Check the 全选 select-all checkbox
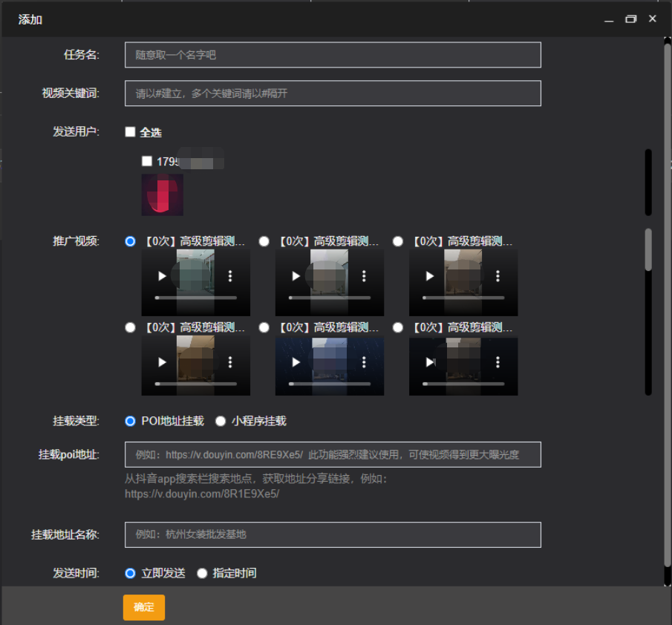The image size is (672, 625). tap(130, 131)
